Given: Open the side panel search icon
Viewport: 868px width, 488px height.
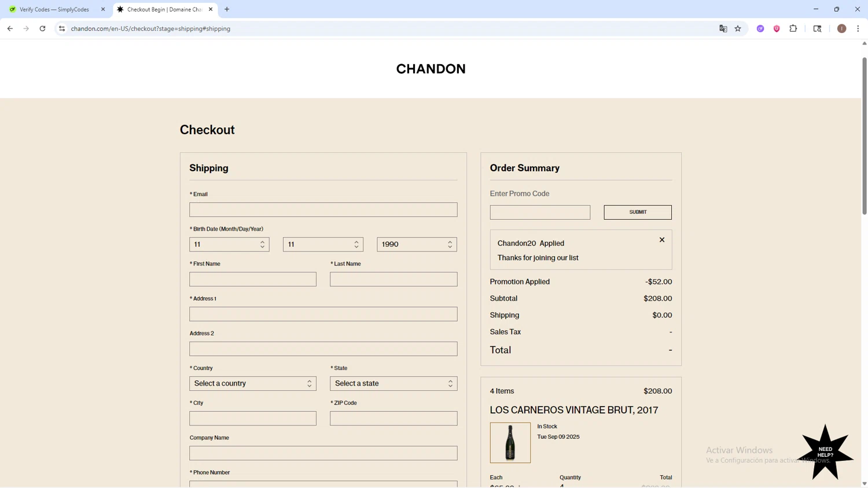Looking at the screenshot, I should pyautogui.click(x=817, y=28).
